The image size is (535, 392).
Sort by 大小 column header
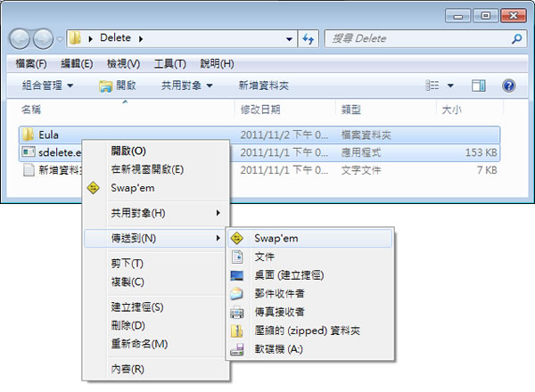coord(452,110)
